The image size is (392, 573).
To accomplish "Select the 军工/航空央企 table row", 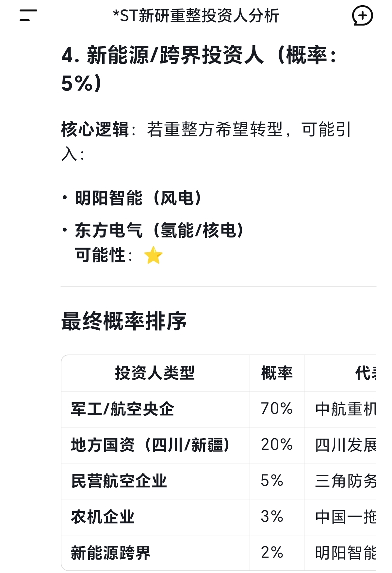I will pyautogui.click(x=219, y=409).
